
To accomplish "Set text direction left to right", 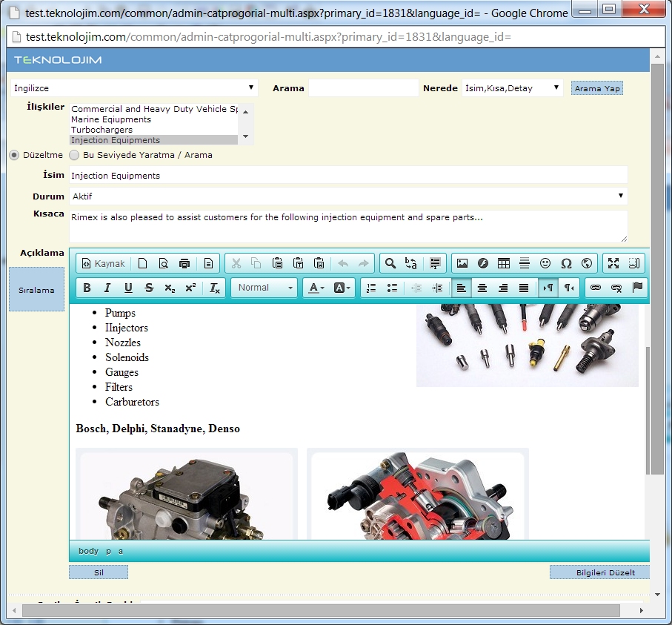I will click(548, 288).
